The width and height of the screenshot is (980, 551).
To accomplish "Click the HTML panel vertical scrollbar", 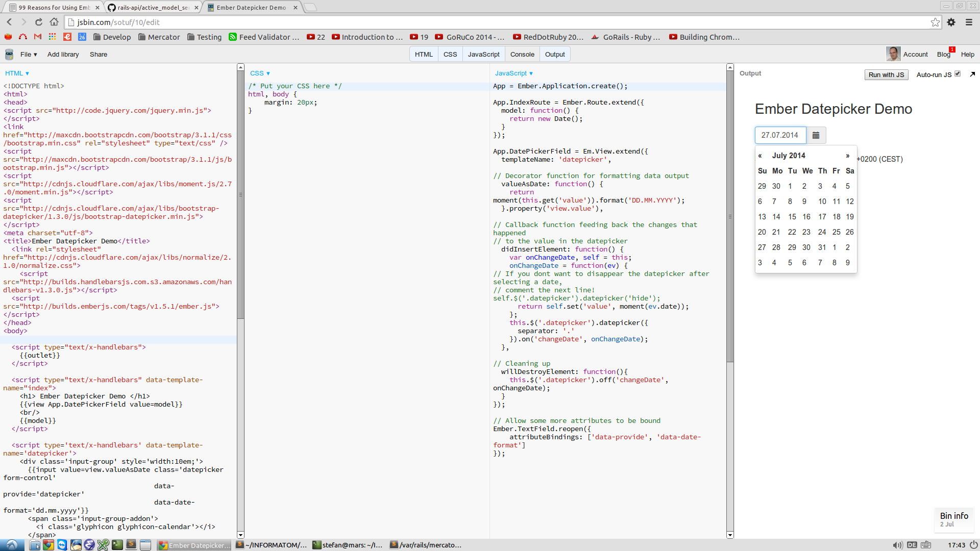I will [240, 195].
